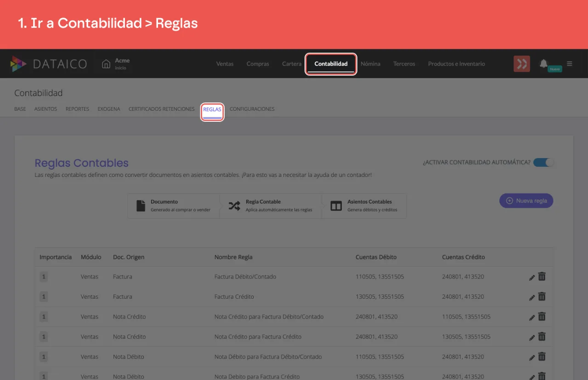This screenshot has height=380, width=588.
Task: Edit Nota Crédito para Factura Crédito rule
Action: 532,337
